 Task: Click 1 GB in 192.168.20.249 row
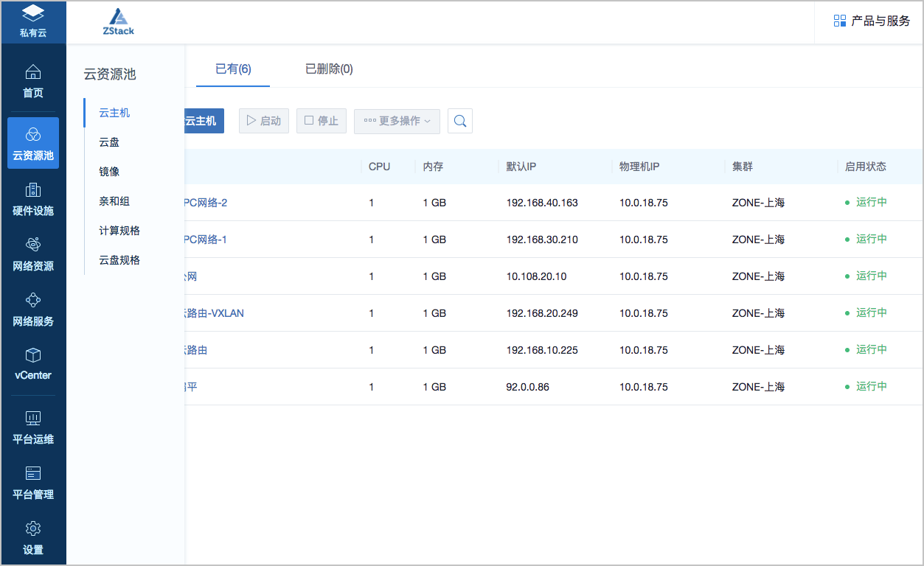(434, 312)
